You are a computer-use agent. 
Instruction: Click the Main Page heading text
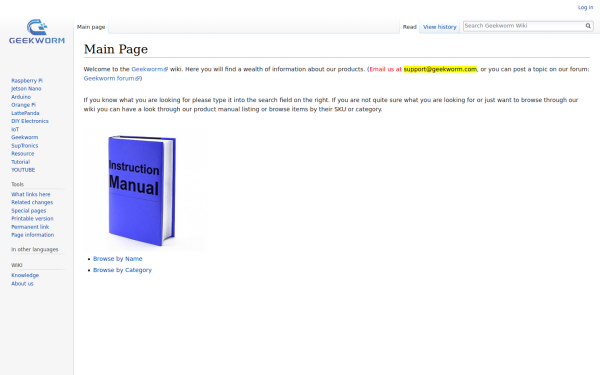116,49
